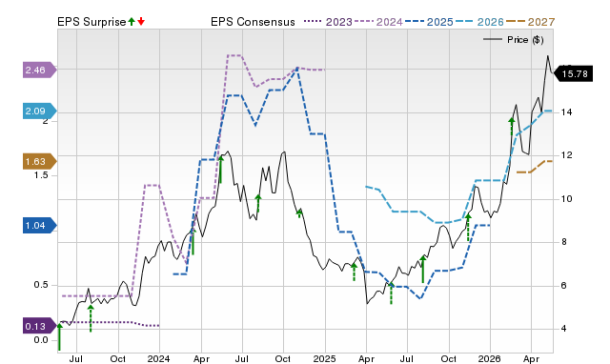610x364 pixels.
Task: Click the 8 price axis label
Action: [563, 242]
